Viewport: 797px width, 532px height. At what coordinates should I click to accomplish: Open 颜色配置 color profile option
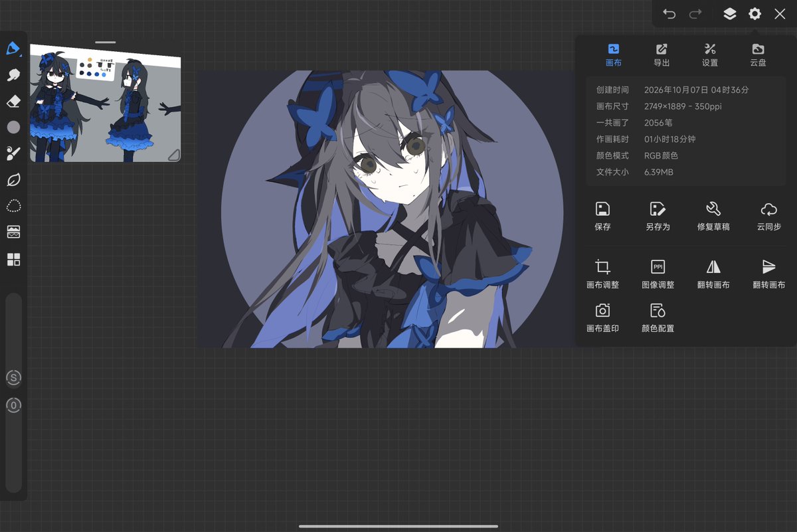coord(658,317)
